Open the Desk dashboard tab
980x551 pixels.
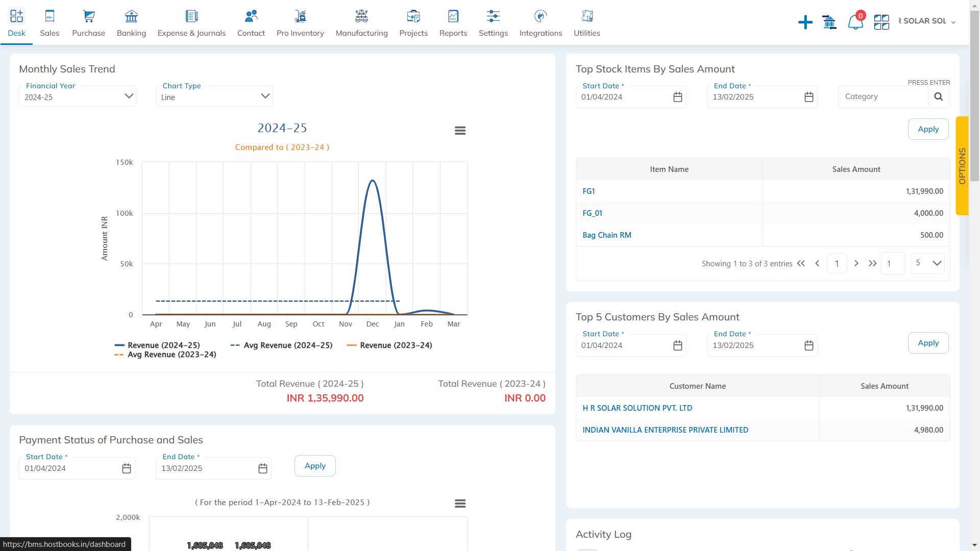pos(16,23)
